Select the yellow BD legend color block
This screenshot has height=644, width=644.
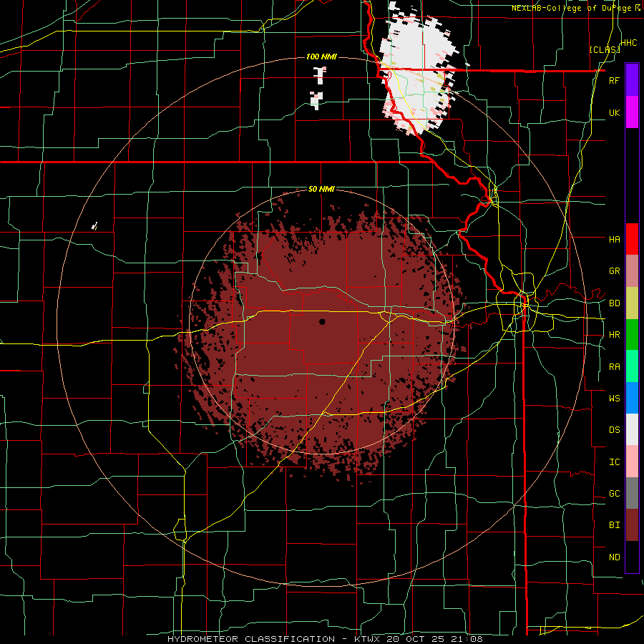(x=632, y=303)
